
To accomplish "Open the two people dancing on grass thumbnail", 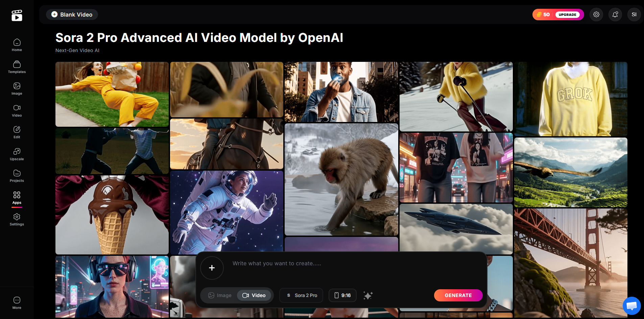I will (x=112, y=151).
